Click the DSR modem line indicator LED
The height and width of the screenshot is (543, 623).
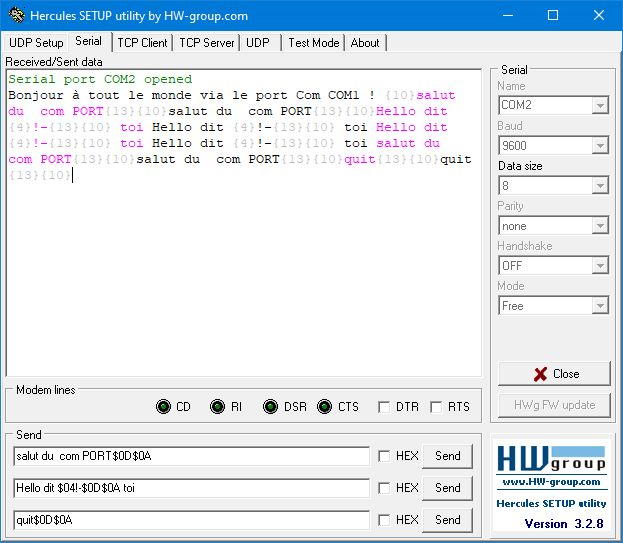[x=270, y=407]
